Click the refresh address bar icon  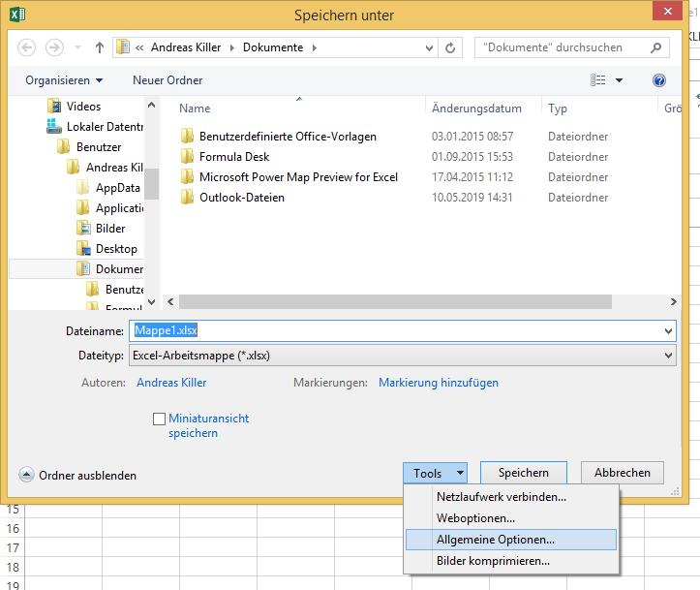pyautogui.click(x=450, y=47)
